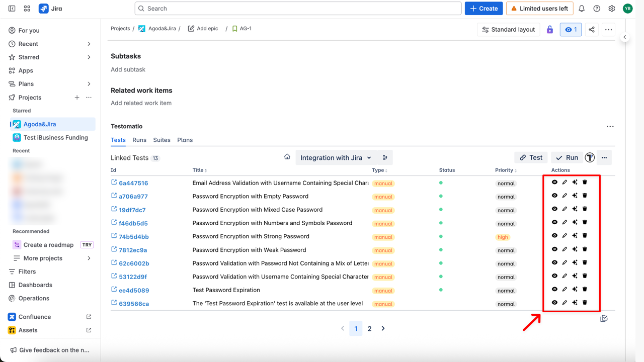Click the Jira search field
644x362 pixels.
pyautogui.click(x=298, y=9)
